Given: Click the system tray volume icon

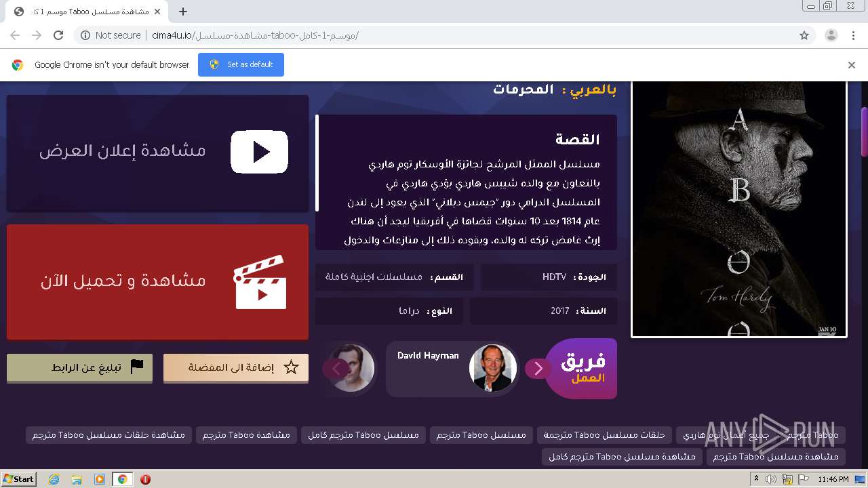Looking at the screenshot, I should click(771, 479).
